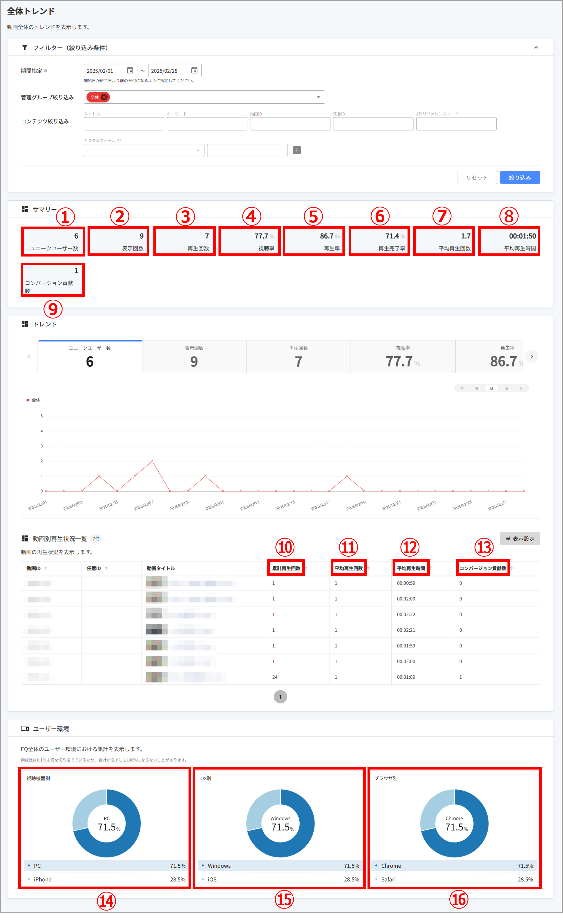Image resolution: width=563 pixels, height=924 pixels.
Task: Click the plus icon to add custom field
Action: 296,150
